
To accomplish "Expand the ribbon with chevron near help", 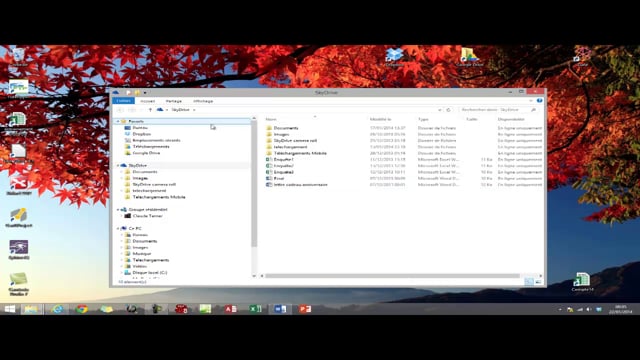I will 531,100.
